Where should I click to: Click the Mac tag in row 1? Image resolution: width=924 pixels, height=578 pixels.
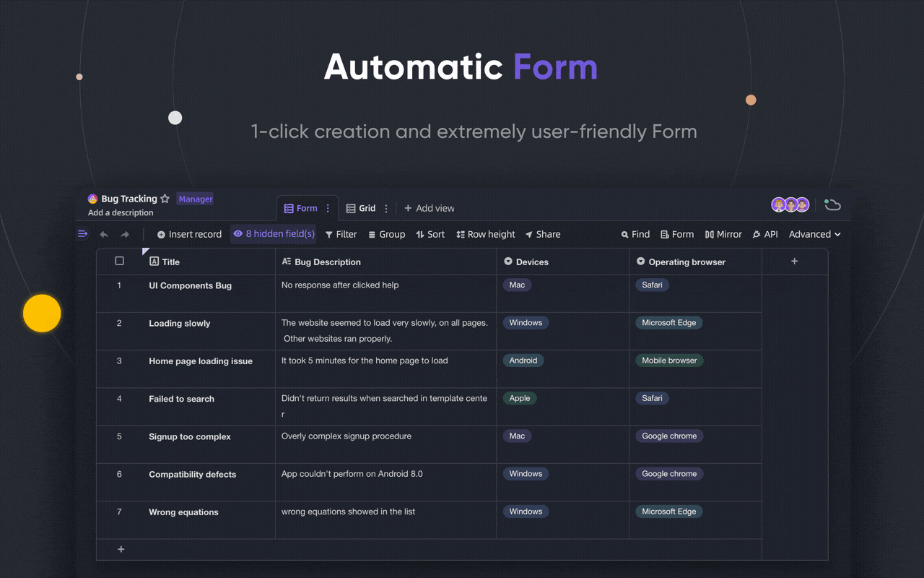(517, 285)
